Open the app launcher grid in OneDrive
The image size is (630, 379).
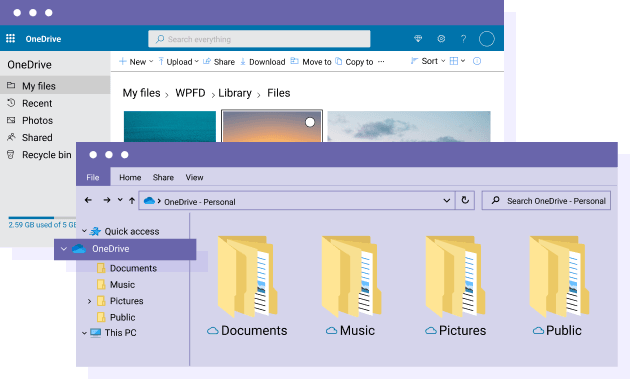10,39
